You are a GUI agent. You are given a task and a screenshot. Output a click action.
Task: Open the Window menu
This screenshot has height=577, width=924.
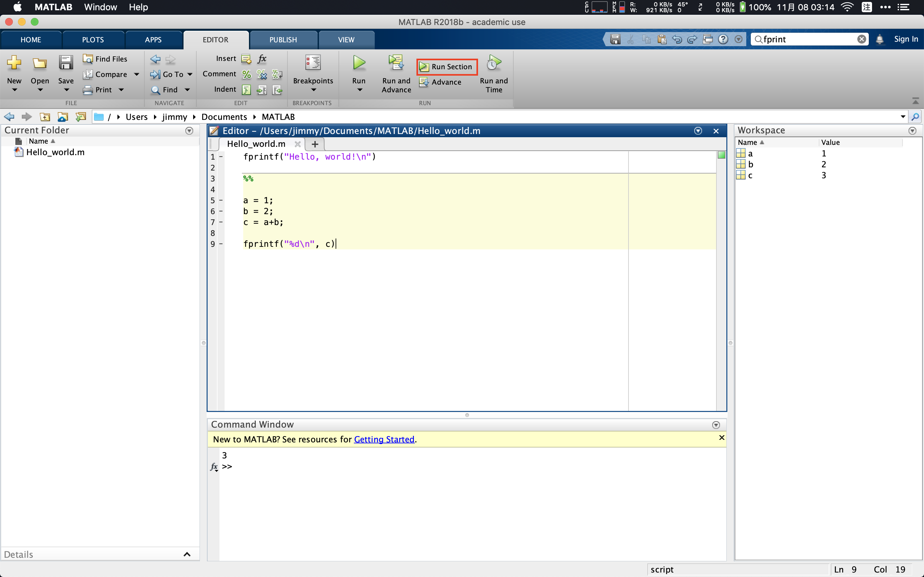point(100,7)
